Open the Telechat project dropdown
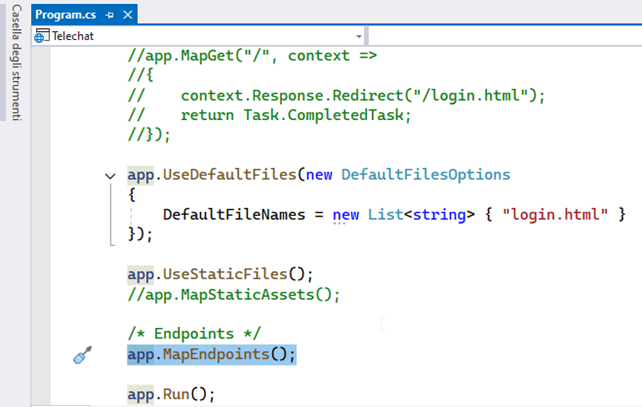Screen dimensions: 642x407 pyautogui.click(x=358, y=36)
